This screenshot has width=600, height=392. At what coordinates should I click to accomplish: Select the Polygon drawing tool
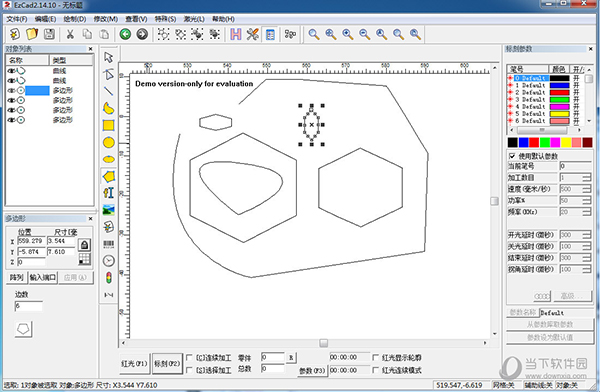(109, 176)
